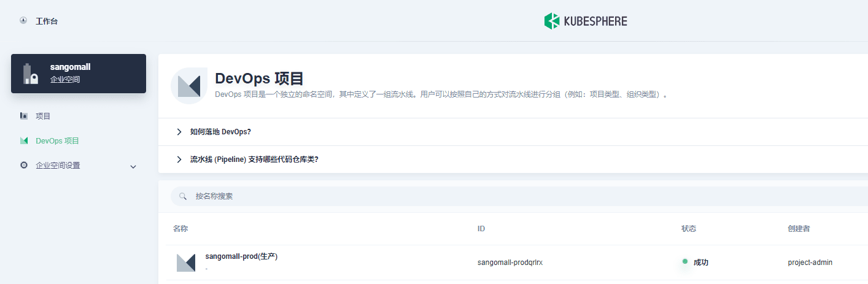Image resolution: width=868 pixels, height=284 pixels.
Task: Select 项目 in the sidebar
Action: [x=43, y=116]
